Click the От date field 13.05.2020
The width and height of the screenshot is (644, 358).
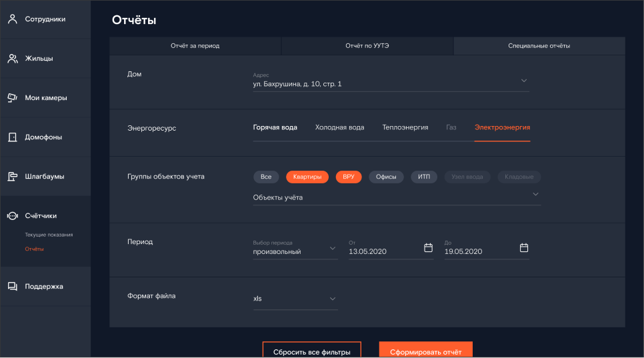[391, 249]
